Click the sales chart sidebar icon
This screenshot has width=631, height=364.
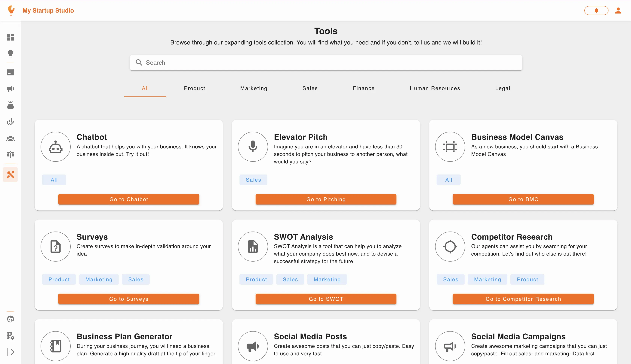pos(10,122)
